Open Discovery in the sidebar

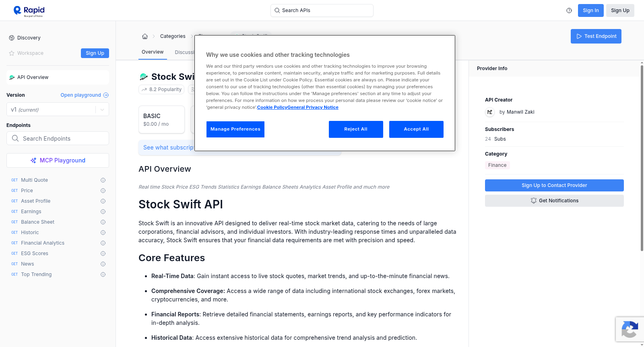click(x=29, y=38)
